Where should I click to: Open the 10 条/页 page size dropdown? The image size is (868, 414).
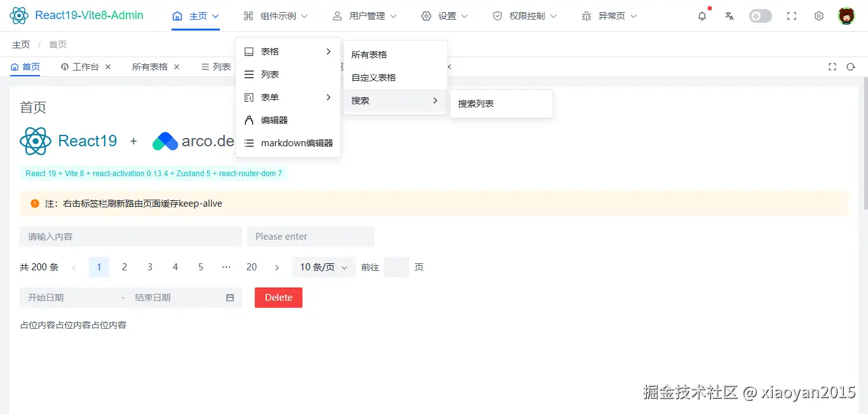coord(324,267)
